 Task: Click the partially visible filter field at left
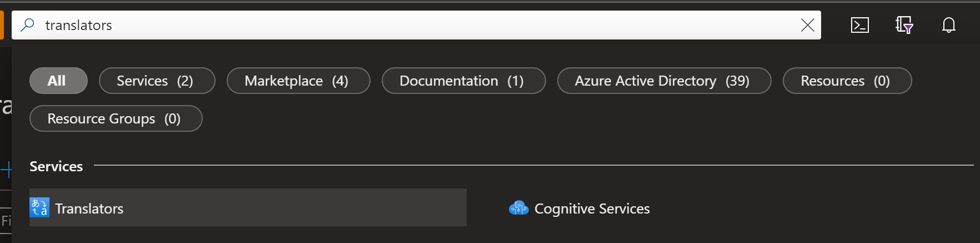6,221
